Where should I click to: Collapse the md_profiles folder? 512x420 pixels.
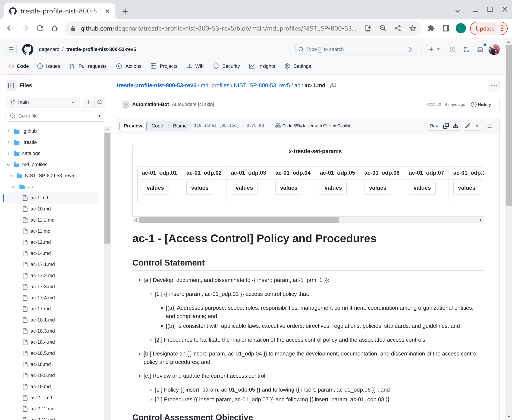coord(9,164)
